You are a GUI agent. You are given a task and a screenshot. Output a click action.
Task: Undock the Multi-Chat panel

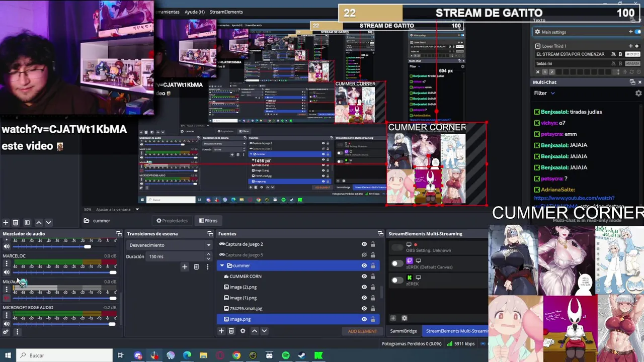coord(632,82)
